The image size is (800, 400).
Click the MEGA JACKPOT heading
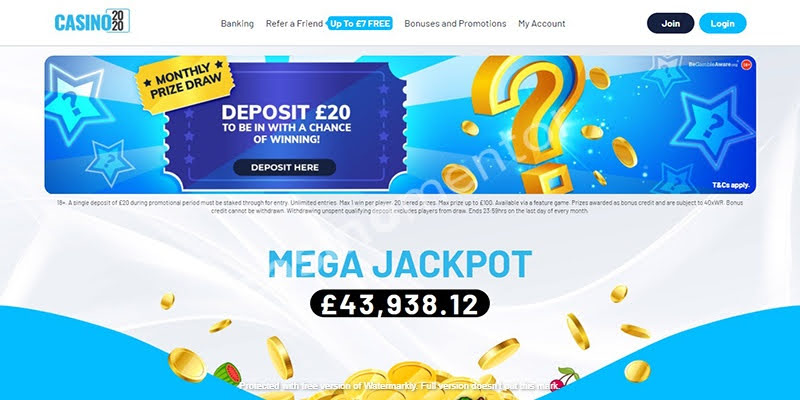coord(400,264)
